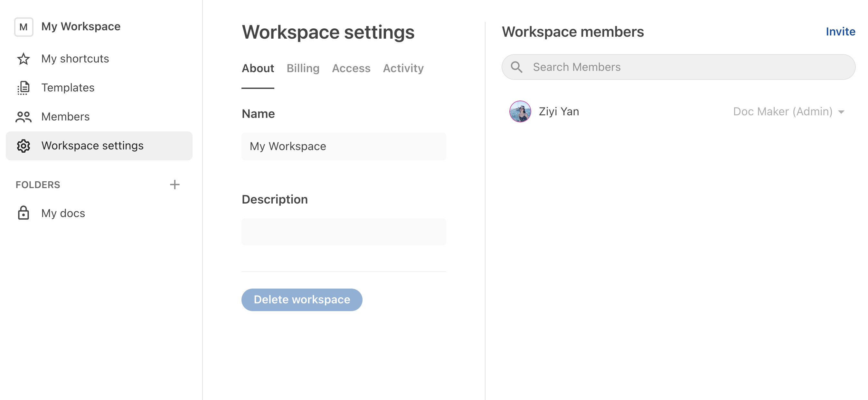Click the Workspace settings gear icon

point(23,146)
